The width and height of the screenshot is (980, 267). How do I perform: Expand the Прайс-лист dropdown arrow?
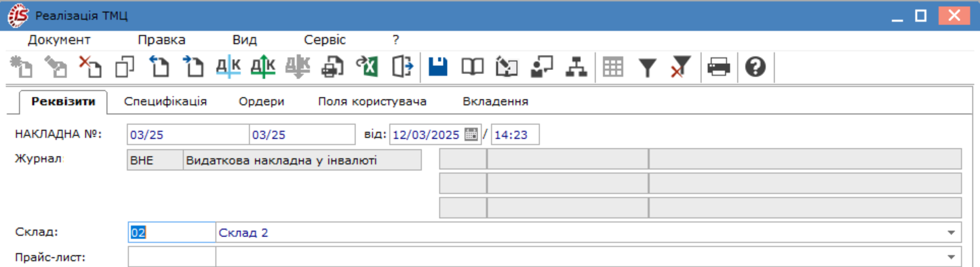click(951, 257)
